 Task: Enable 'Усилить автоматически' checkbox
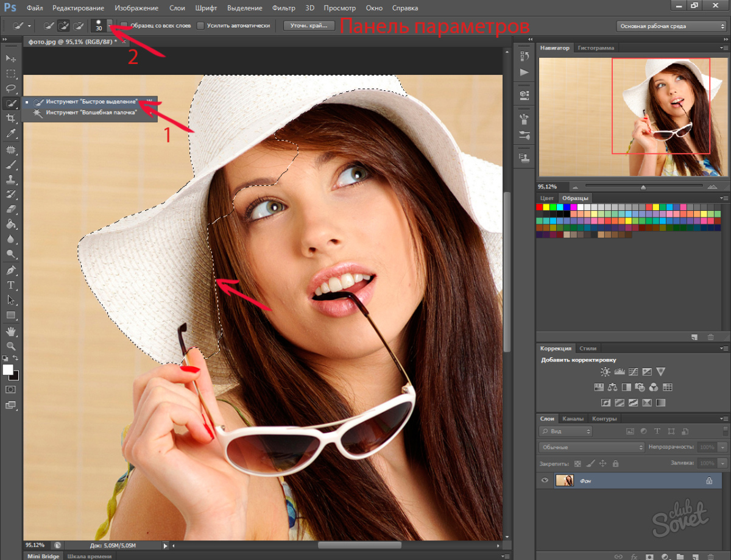200,26
